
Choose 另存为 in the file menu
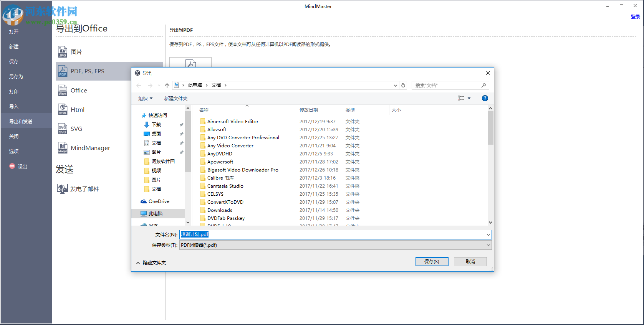[x=16, y=76]
